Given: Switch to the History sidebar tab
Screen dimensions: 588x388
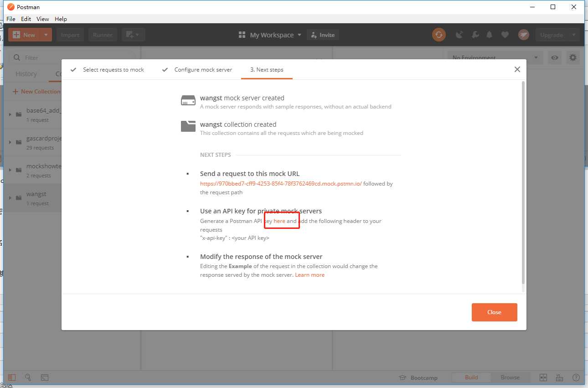Looking at the screenshot, I should 26,74.
